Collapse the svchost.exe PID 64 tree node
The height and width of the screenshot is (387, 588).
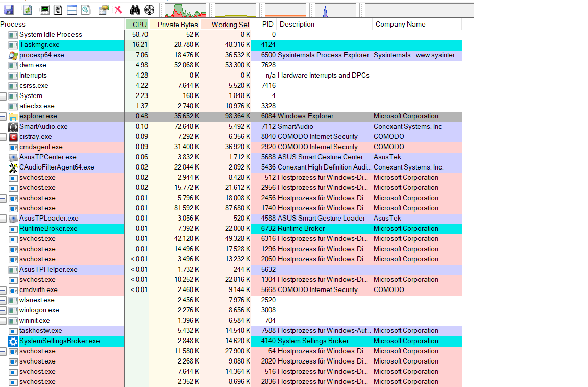click(x=3, y=351)
